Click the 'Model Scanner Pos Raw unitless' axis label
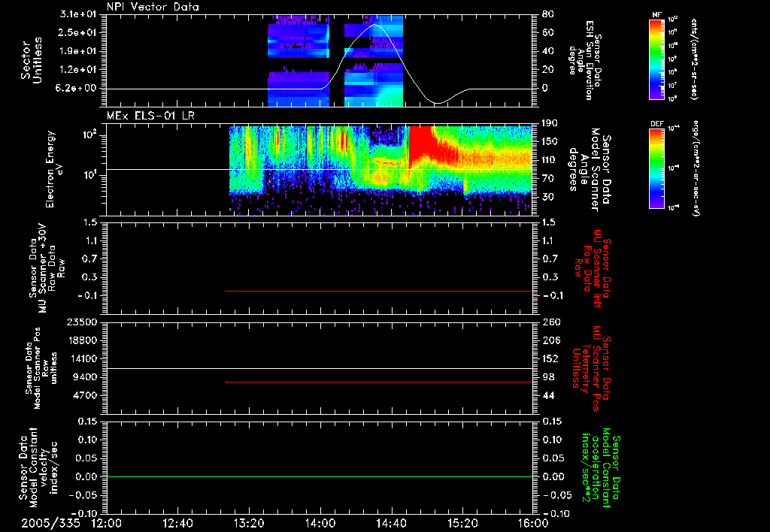This screenshot has width=770, height=532. [x=41, y=368]
